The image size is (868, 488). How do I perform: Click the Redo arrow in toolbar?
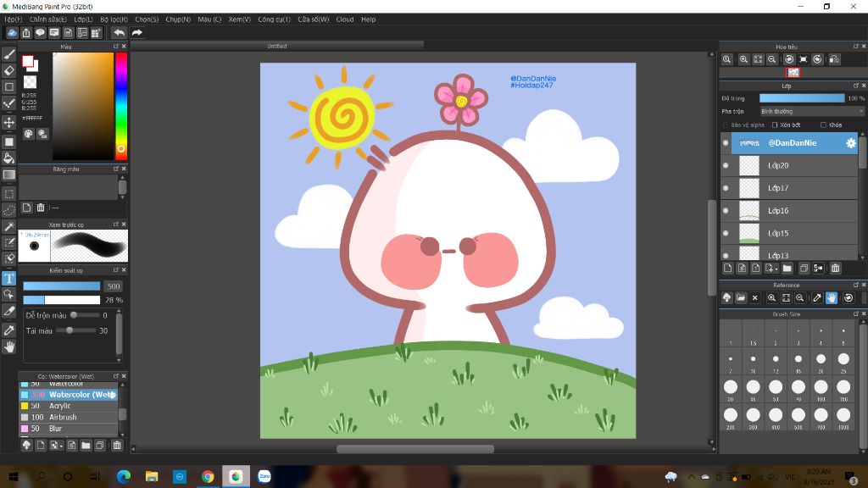coord(136,33)
